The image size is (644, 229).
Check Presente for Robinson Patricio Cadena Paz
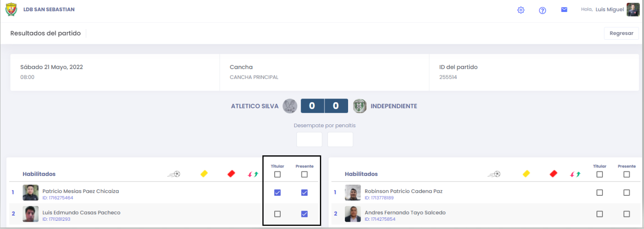tap(626, 193)
